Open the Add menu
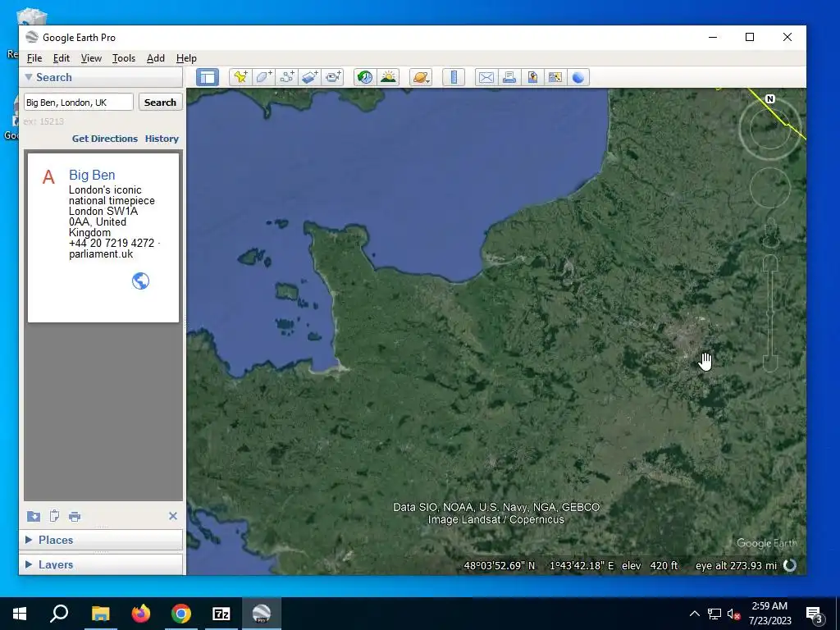The width and height of the screenshot is (840, 630). 156,58
